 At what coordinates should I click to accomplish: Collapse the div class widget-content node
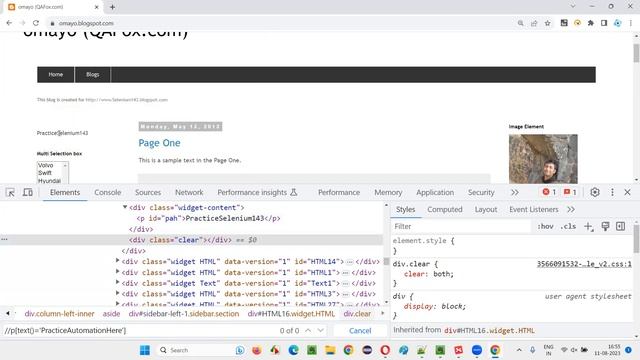125,207
